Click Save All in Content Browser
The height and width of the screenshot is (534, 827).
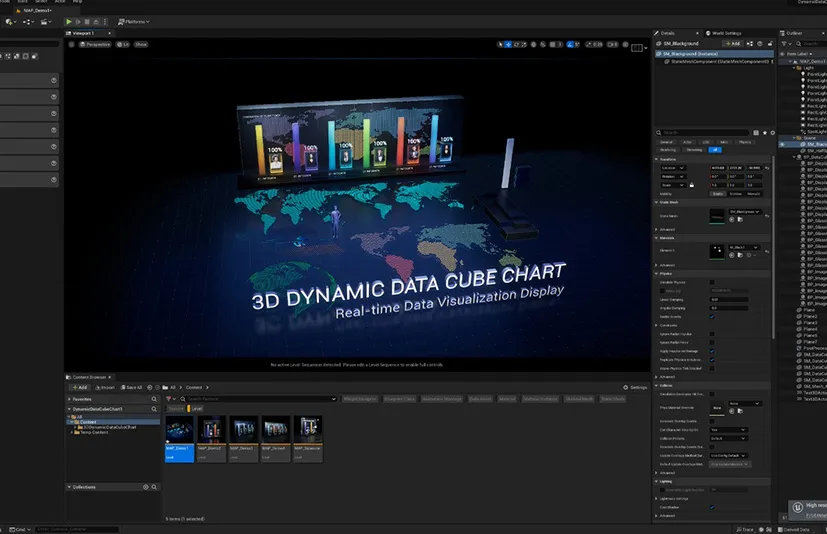pyautogui.click(x=131, y=387)
